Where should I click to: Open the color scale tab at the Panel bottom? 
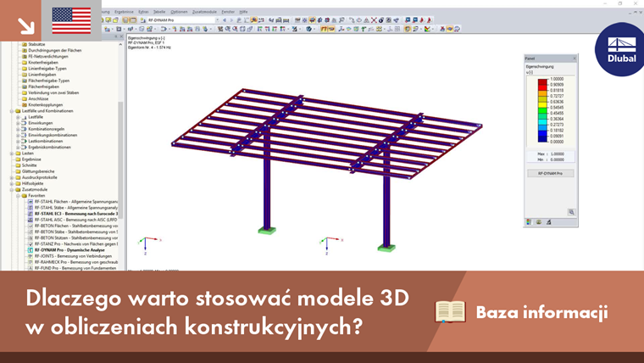(529, 222)
